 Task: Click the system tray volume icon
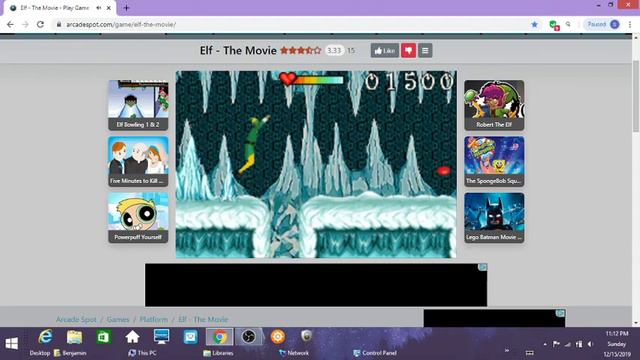coord(590,344)
